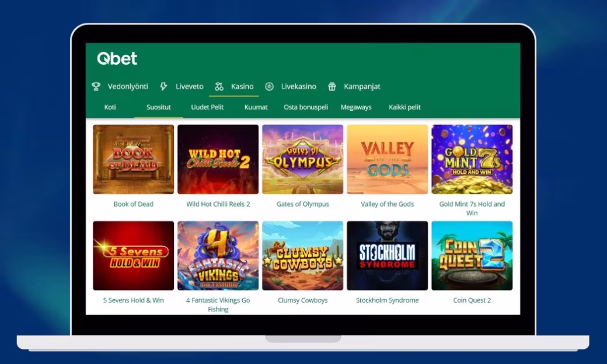This screenshot has width=607, height=364.
Task: Click the 'Coin Quest 2' title text
Action: 472,300
